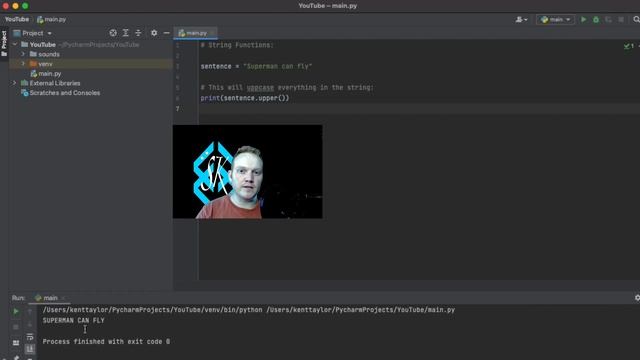This screenshot has height=360, width=640.
Task: Select External Libraries in project tree
Action: (x=55, y=83)
